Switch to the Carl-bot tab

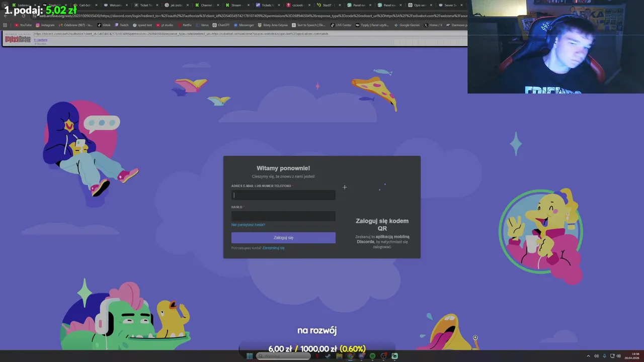[85, 5]
